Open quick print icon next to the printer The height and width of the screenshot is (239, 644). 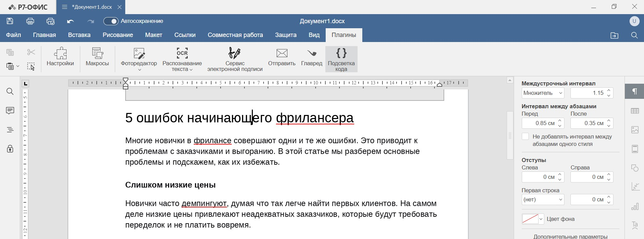(x=50, y=21)
